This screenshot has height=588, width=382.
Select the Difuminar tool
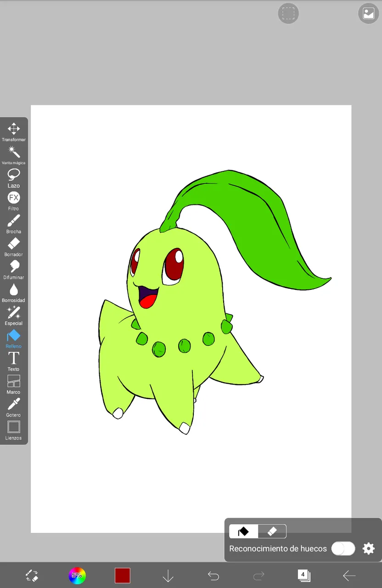click(x=14, y=270)
